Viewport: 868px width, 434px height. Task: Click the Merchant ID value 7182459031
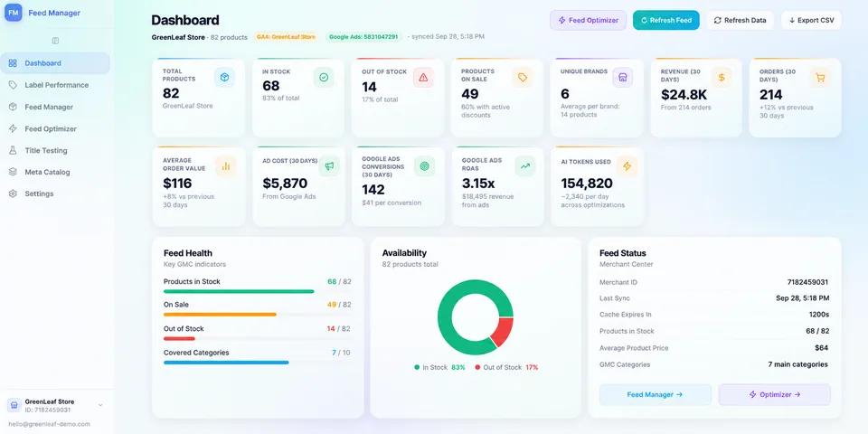click(x=807, y=282)
